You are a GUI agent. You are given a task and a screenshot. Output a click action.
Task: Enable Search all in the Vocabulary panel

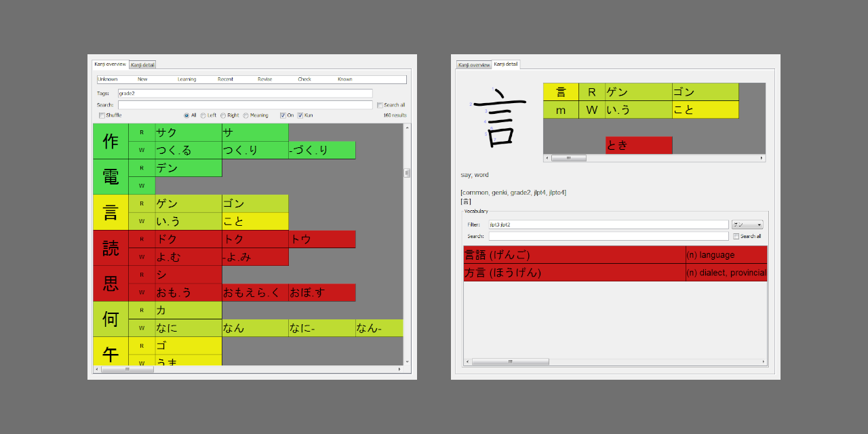pyautogui.click(x=736, y=235)
